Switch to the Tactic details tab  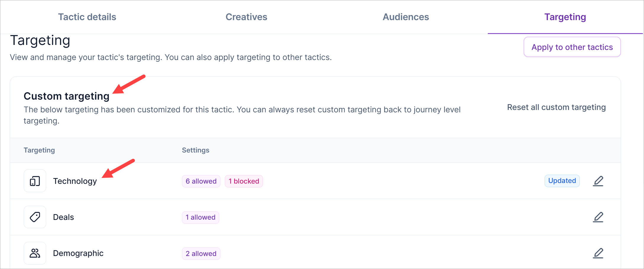click(x=87, y=17)
